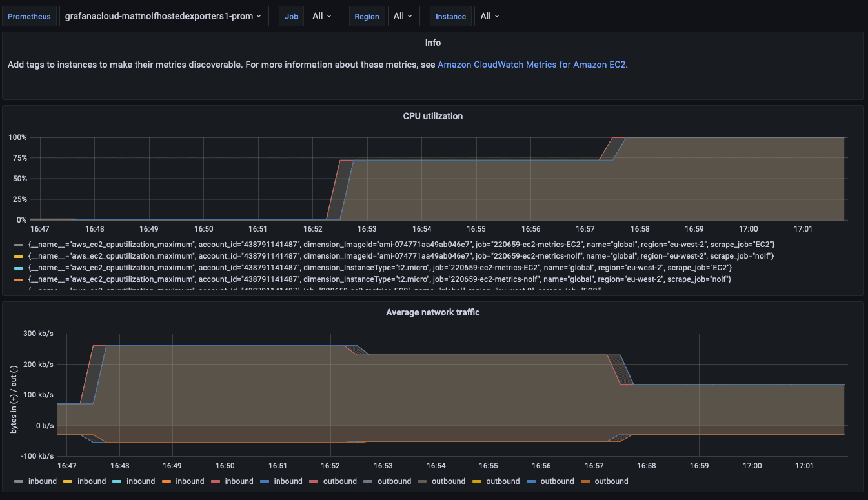The height and width of the screenshot is (500, 868).
Task: Click the Job variable label
Action: pyautogui.click(x=292, y=17)
